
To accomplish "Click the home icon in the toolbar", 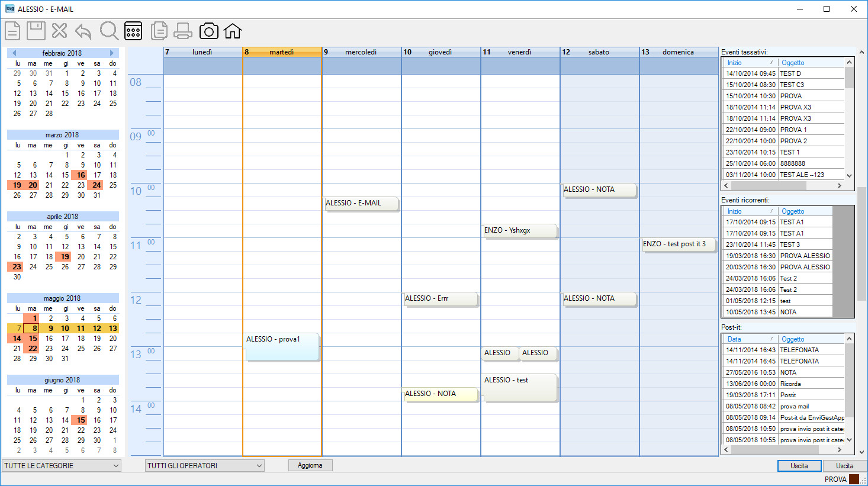I will (x=233, y=31).
